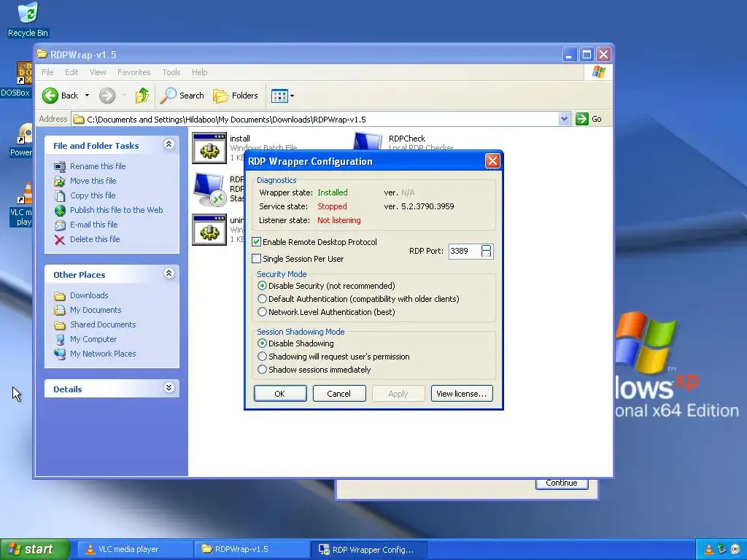
Task: Open the Search pane in Explorer
Action: (x=182, y=96)
